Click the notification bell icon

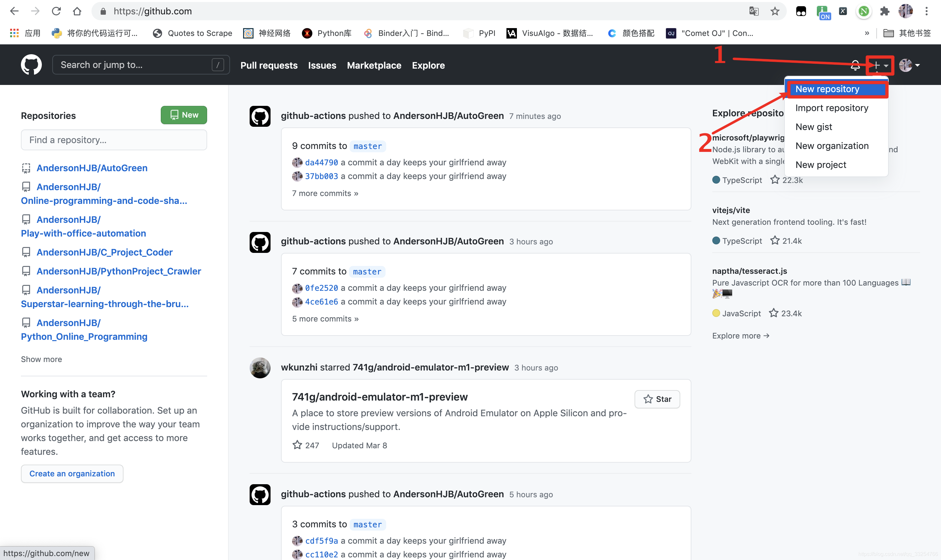coord(855,65)
